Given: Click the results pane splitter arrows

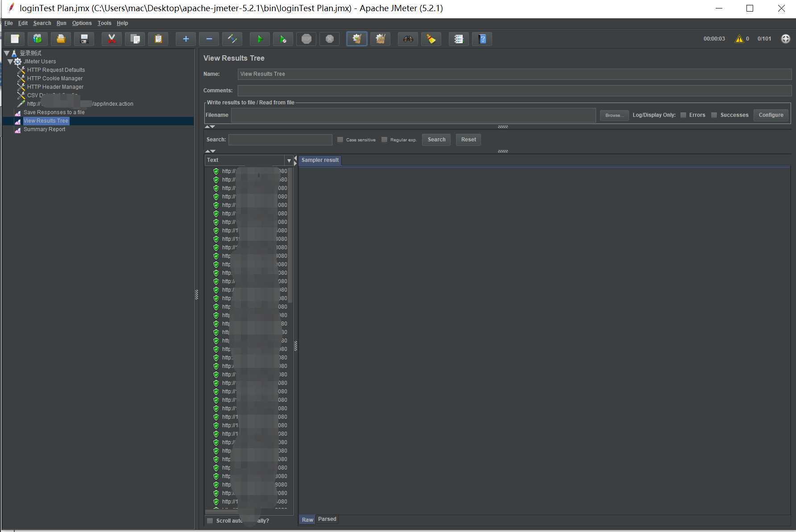Looking at the screenshot, I should (x=295, y=161).
